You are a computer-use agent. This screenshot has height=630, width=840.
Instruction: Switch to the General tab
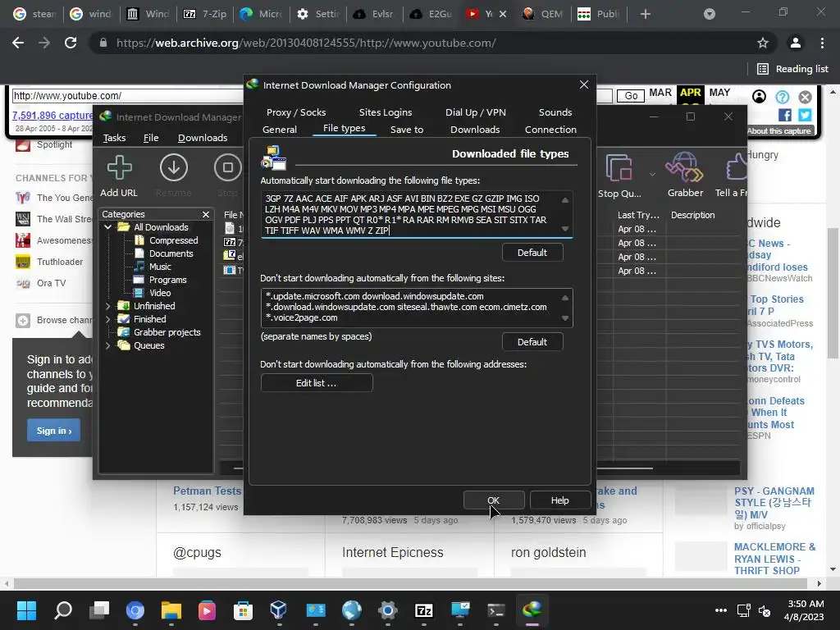279,130
